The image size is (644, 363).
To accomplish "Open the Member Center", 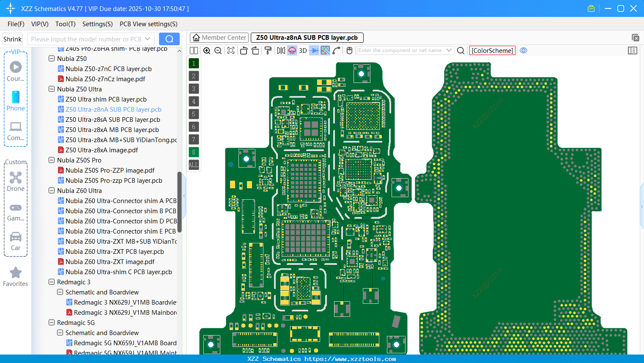I will point(219,37).
